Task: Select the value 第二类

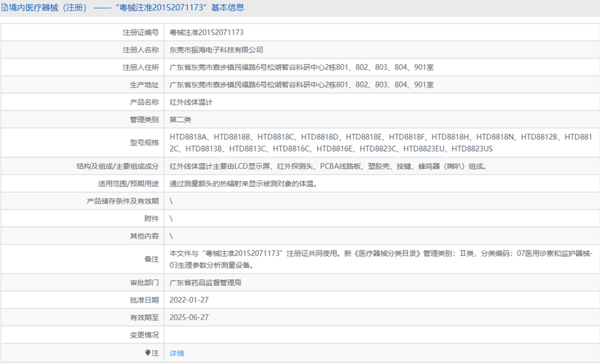Action: tap(180, 120)
